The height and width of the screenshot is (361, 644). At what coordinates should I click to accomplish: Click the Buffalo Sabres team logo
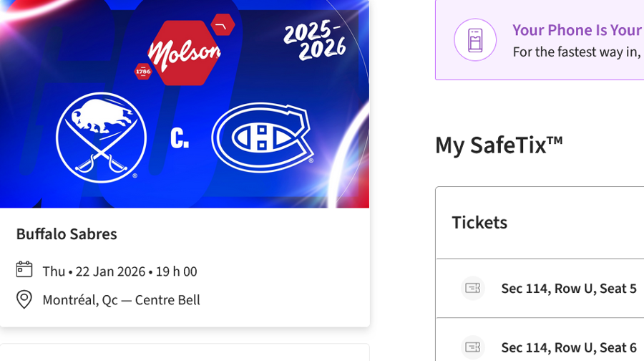(101, 138)
